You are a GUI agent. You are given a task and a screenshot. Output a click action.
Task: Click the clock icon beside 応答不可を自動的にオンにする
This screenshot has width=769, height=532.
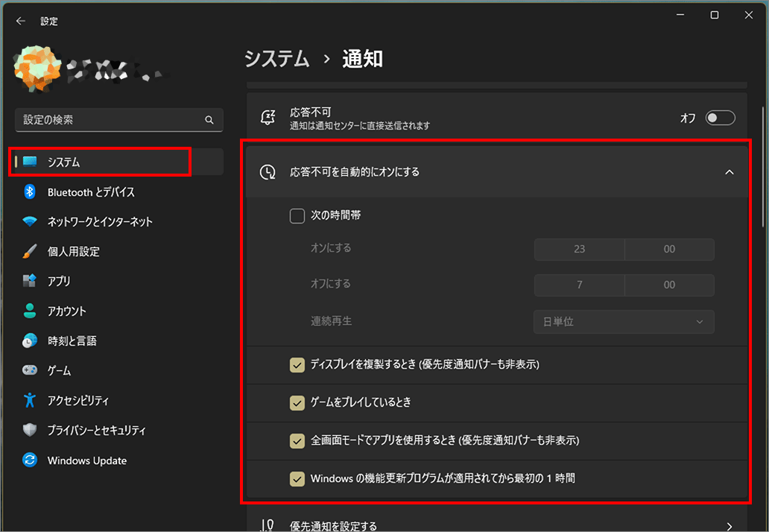(268, 172)
